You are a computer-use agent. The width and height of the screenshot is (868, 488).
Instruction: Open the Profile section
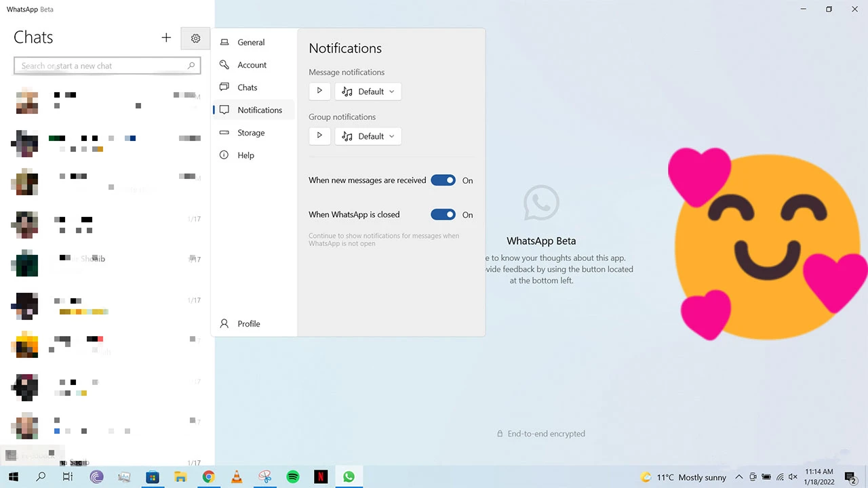click(248, 324)
